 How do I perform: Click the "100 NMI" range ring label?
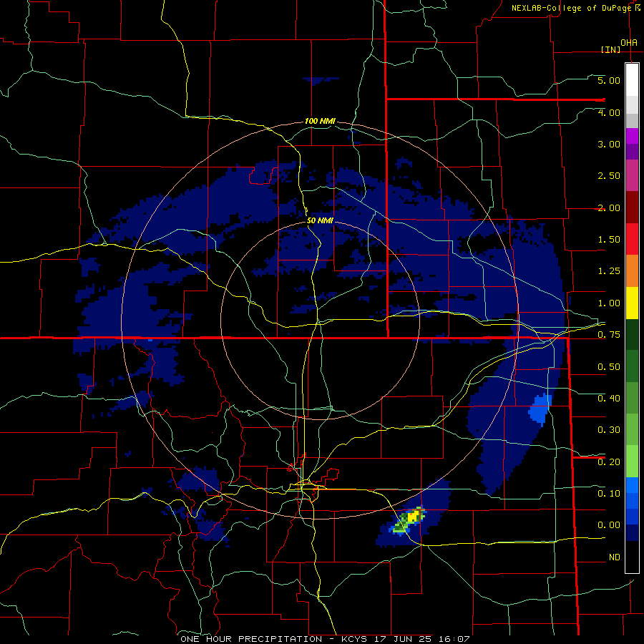click(x=320, y=121)
